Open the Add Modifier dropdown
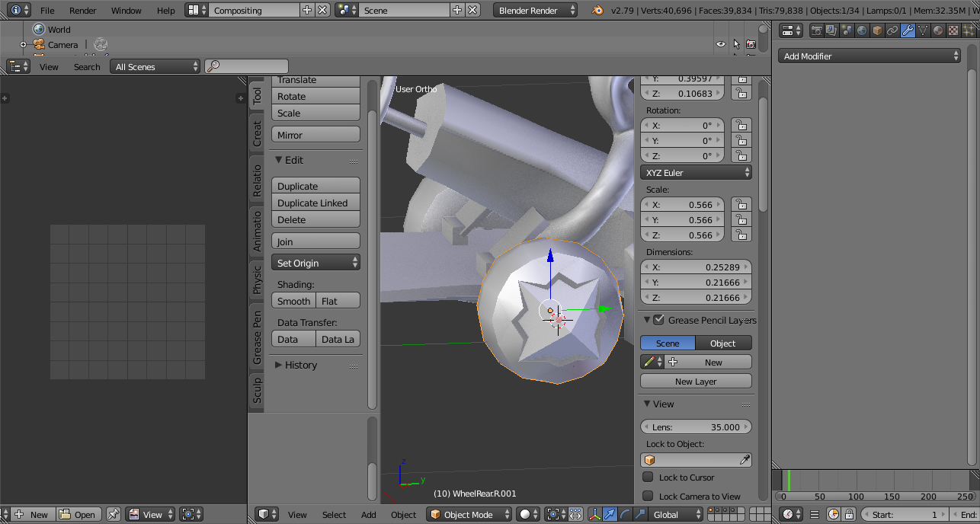The height and width of the screenshot is (524, 980). (x=870, y=56)
